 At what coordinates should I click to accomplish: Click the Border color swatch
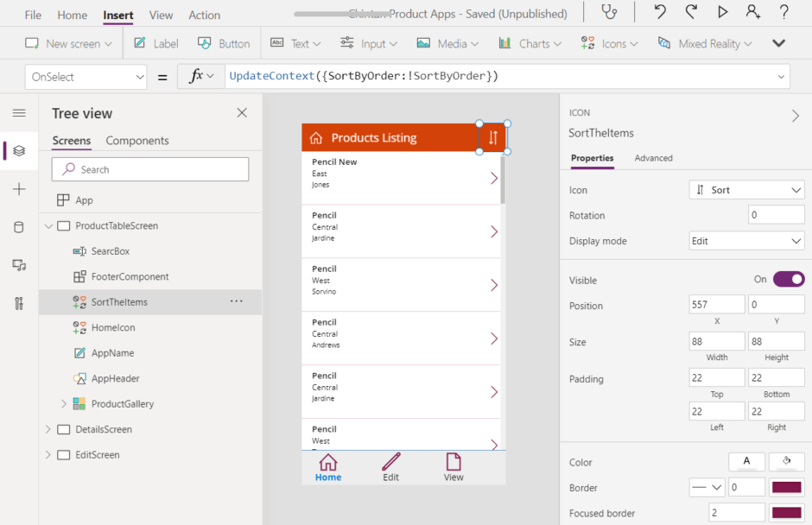click(x=786, y=487)
